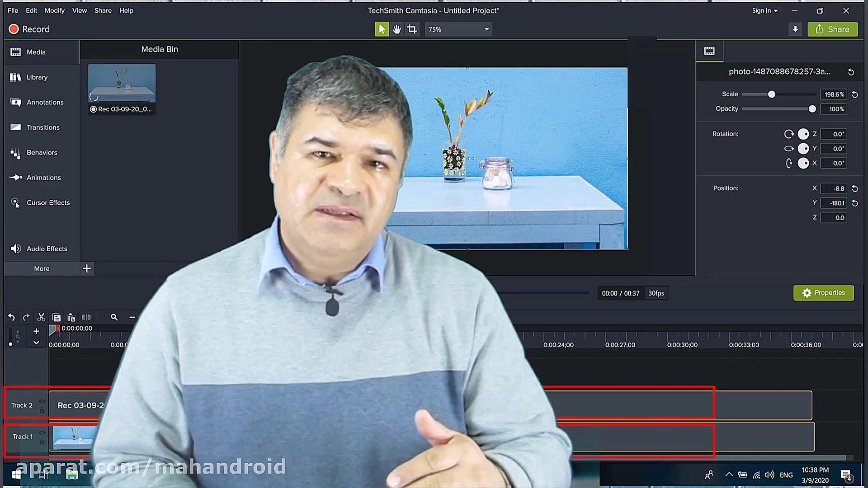Open the Modify menu

click(x=54, y=10)
